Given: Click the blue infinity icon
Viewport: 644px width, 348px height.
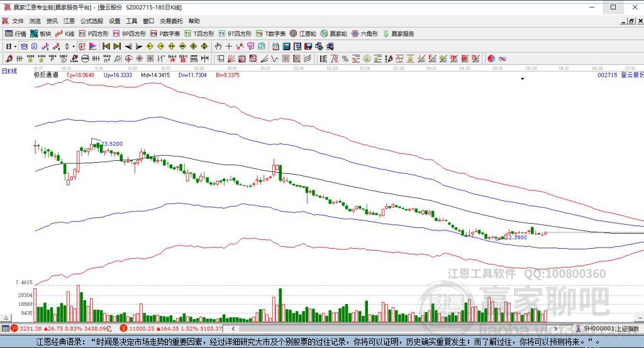Looking at the screenshot, I should 502,58.
